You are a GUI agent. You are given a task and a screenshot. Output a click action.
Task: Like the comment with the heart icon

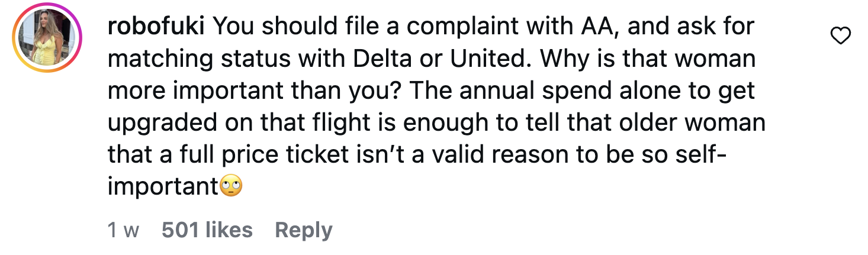(841, 37)
